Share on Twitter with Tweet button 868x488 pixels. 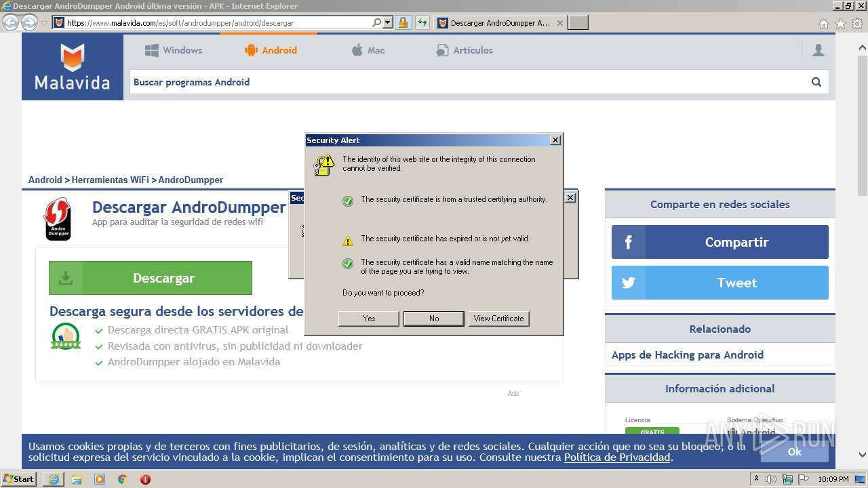[719, 283]
